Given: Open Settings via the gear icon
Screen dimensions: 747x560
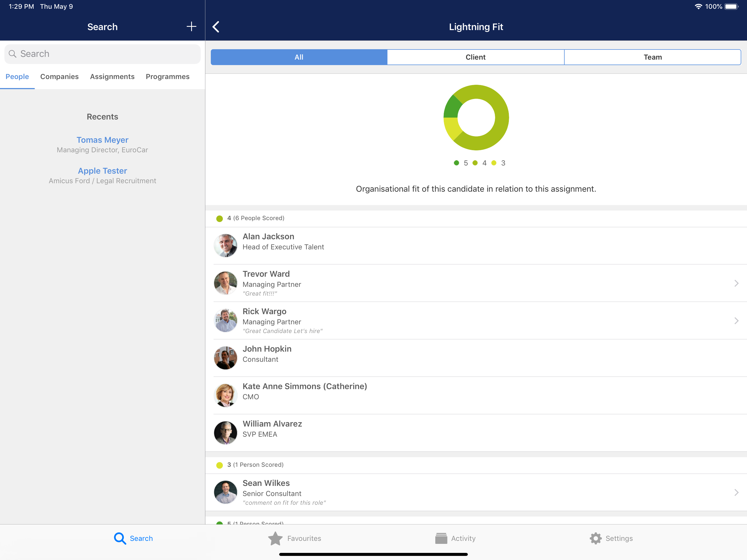Looking at the screenshot, I should point(595,538).
